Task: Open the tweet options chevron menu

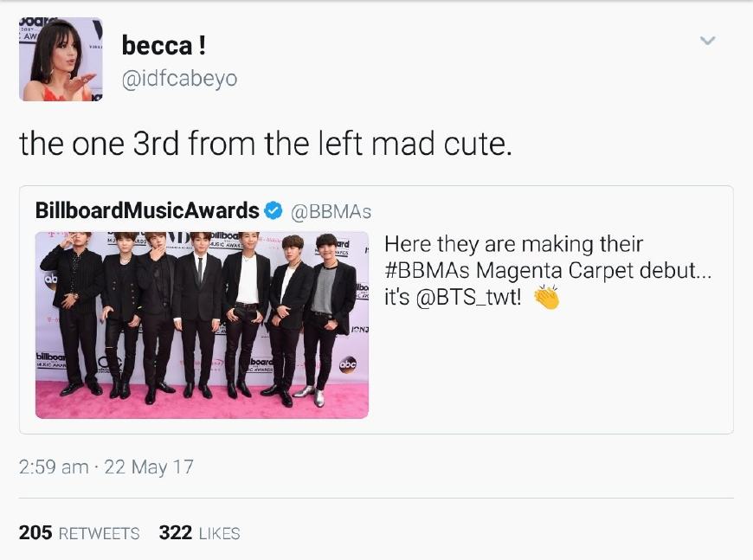Action: [708, 41]
